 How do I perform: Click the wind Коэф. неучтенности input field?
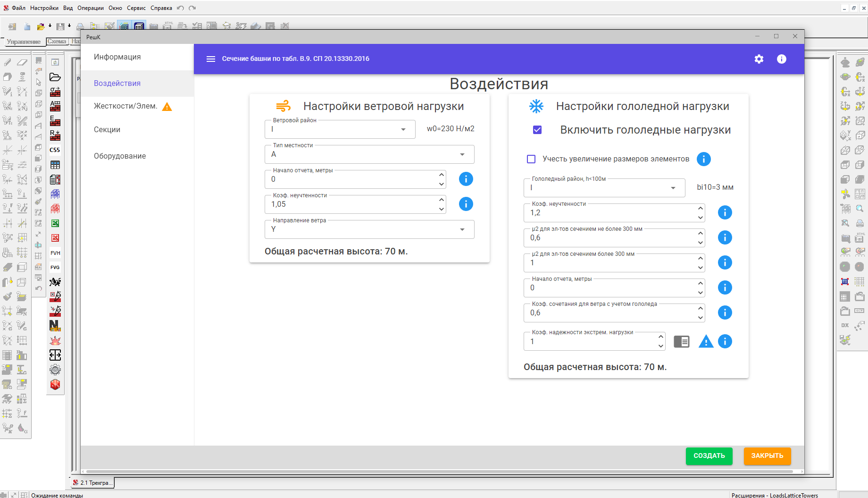[351, 204]
